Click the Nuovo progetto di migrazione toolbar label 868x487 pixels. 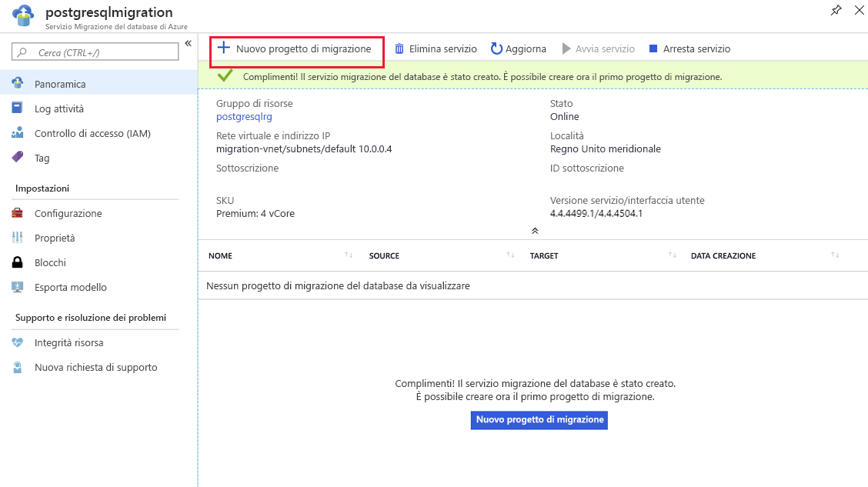[303, 48]
